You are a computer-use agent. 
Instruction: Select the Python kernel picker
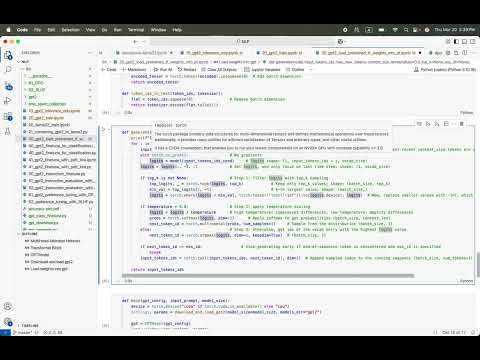(445, 69)
